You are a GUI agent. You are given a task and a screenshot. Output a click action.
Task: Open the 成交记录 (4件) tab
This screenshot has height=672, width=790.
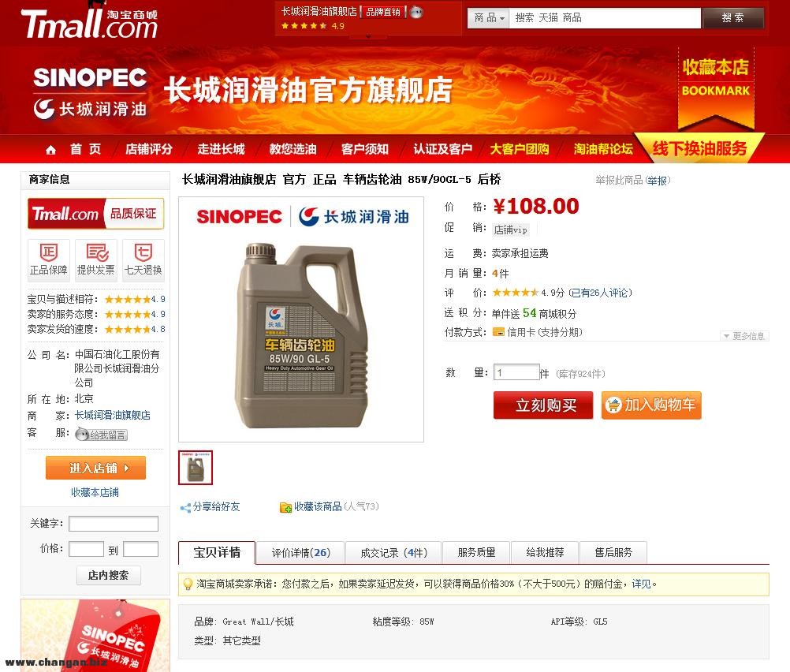[x=393, y=553]
